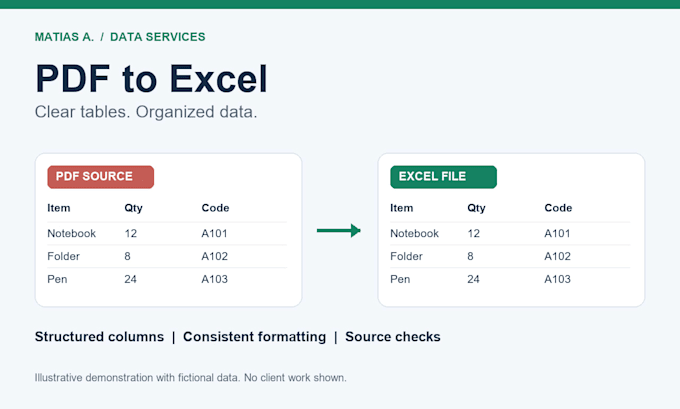Click quantity "8" in PDF SOURCE table

click(128, 256)
